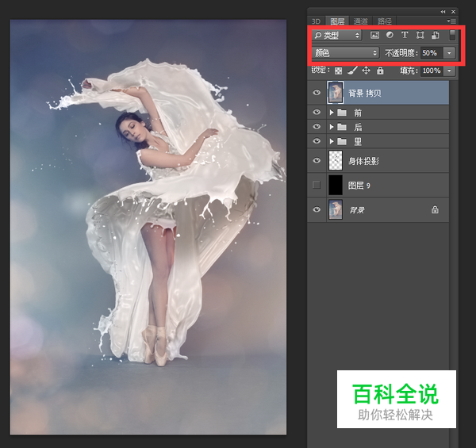Open the fill slider dropdown arrow
Image resolution: width=476 pixels, height=448 pixels.
pos(449,71)
